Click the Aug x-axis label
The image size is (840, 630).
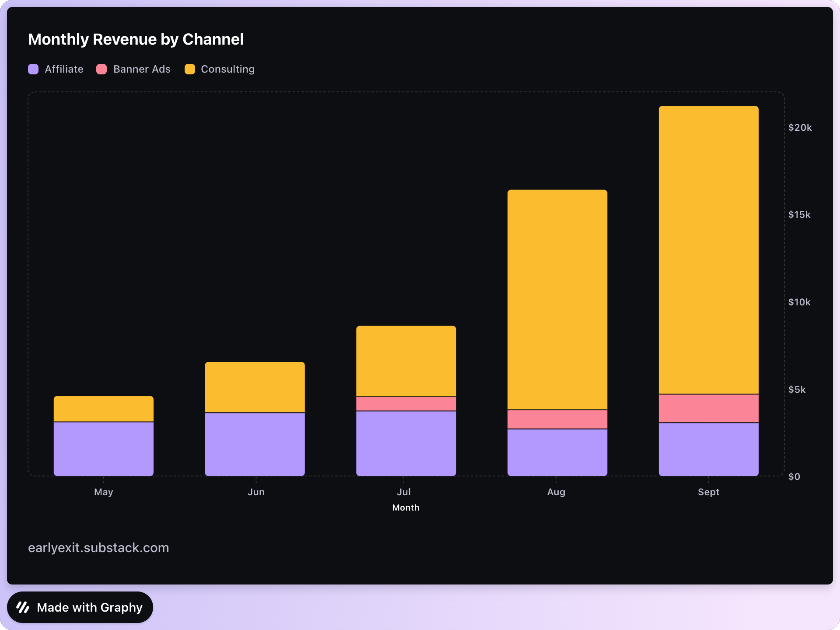coord(556,492)
